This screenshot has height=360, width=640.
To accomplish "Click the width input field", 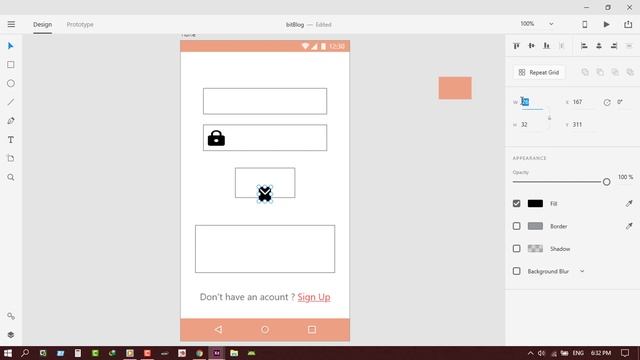I will click(x=532, y=102).
